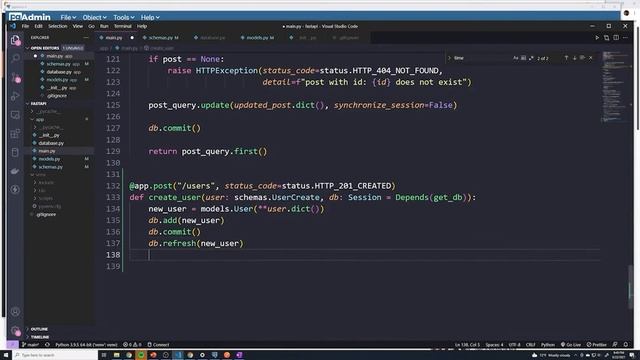Screen dimensions: 640x360
Task: Open the Explorer view in the activity bar
Action: 15,40
